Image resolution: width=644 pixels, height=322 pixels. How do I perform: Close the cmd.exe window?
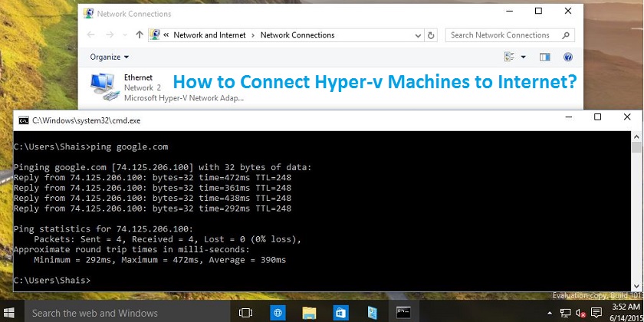tap(627, 117)
